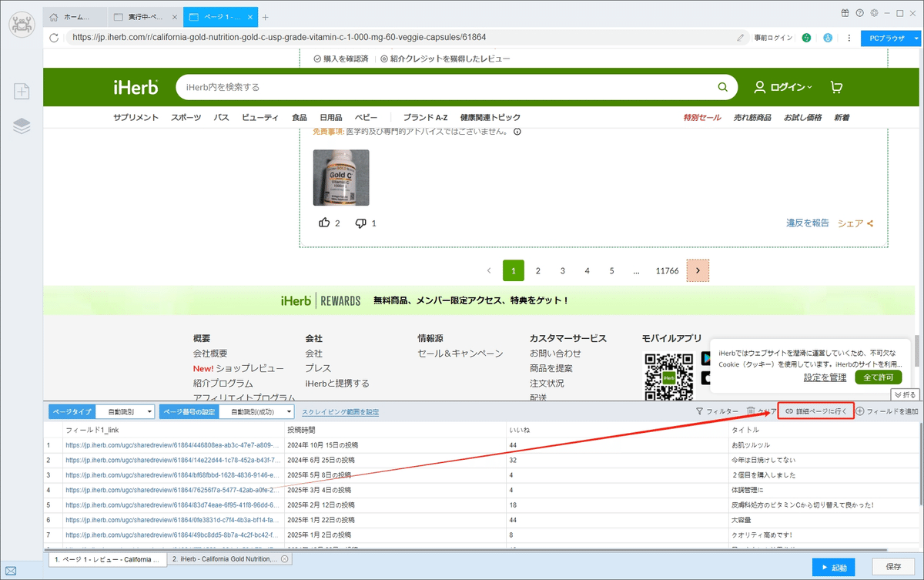This screenshot has width=924, height=580.
Task: Open the ビューティ menu
Action: pos(260,117)
